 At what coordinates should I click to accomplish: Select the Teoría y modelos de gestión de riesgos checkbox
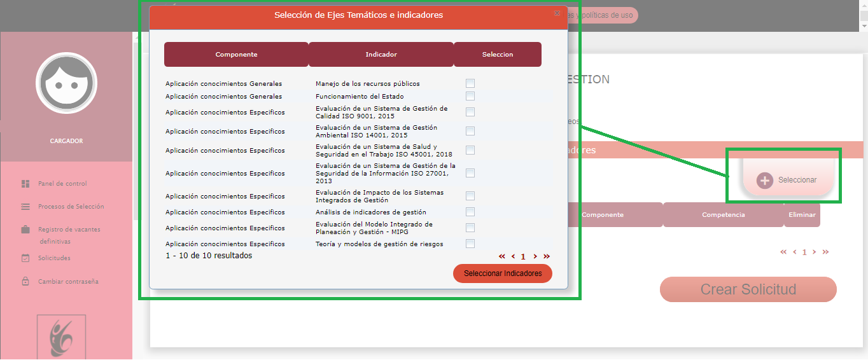point(470,244)
